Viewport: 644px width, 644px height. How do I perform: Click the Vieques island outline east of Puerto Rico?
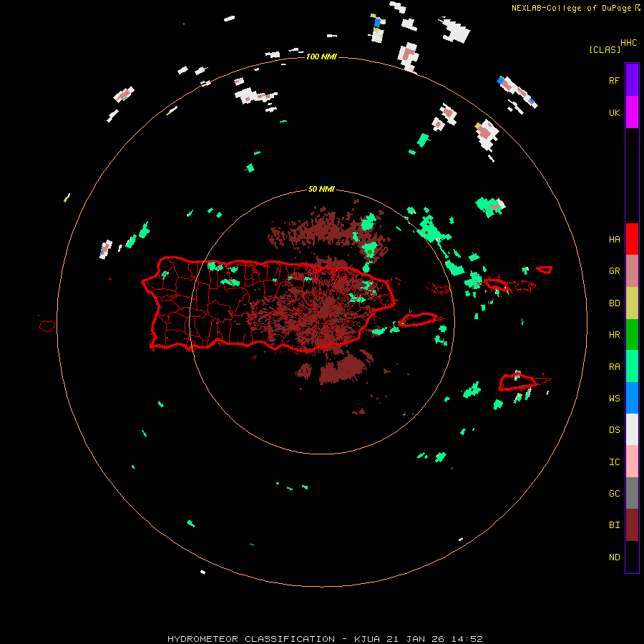click(418, 320)
